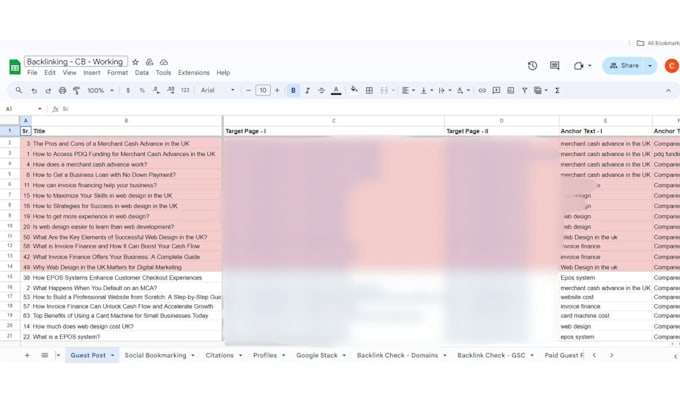
Task: Open the name box dropdown arrow
Action: click(40, 109)
